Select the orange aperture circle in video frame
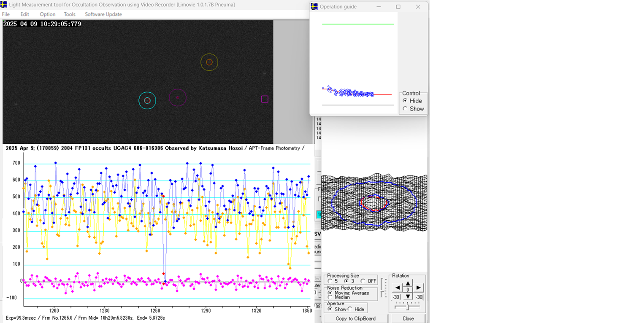 pyautogui.click(x=209, y=62)
